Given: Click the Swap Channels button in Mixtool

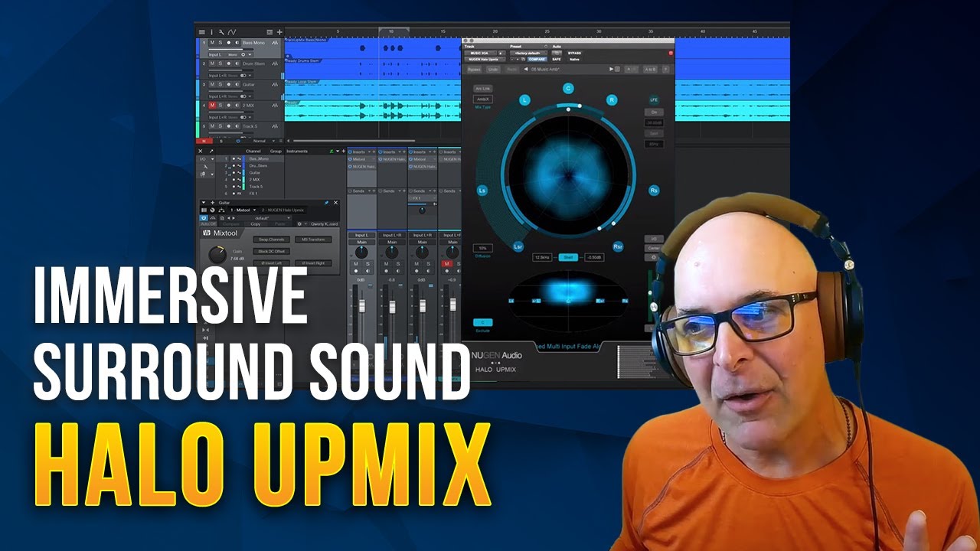Looking at the screenshot, I should 271,240.
